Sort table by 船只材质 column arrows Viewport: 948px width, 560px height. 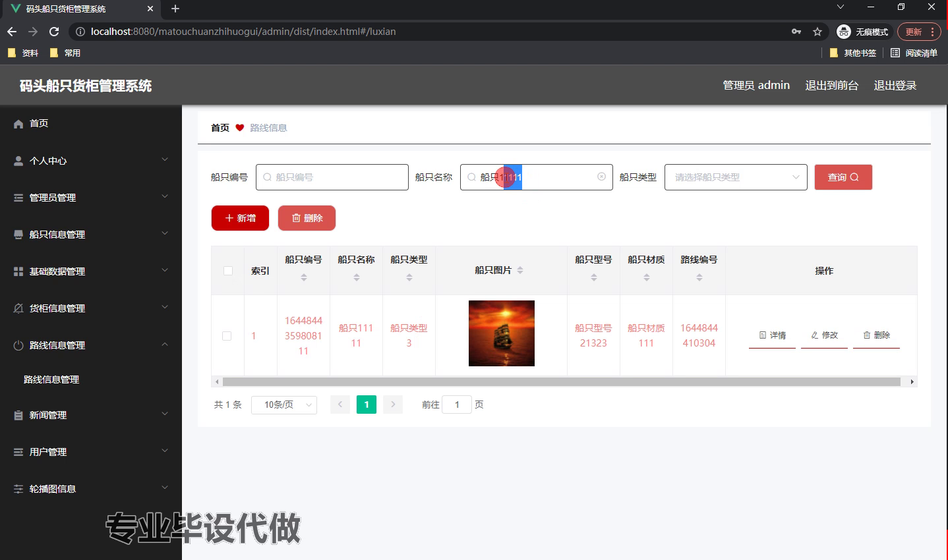(647, 278)
